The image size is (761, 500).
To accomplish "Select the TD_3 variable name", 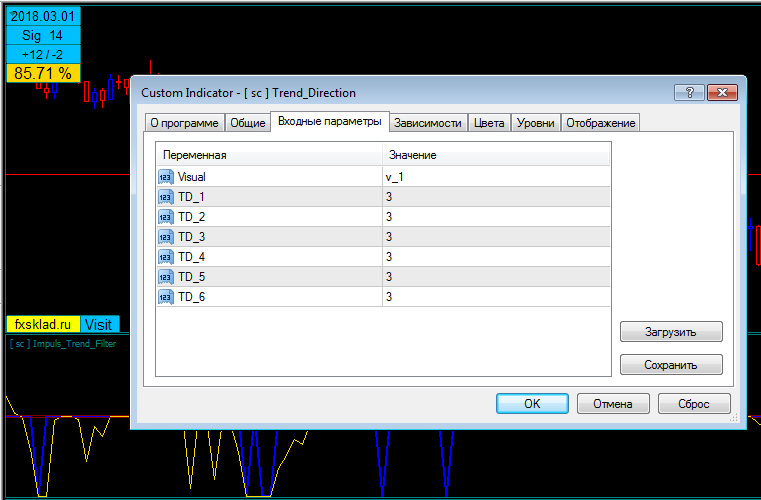I will (x=191, y=237).
